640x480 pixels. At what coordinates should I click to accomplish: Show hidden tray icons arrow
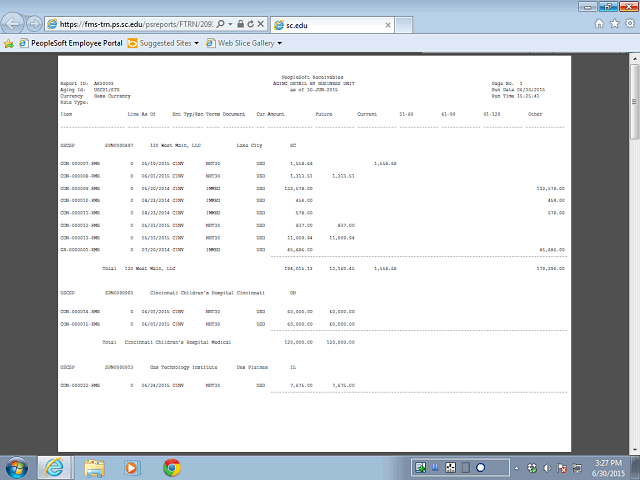(516, 468)
